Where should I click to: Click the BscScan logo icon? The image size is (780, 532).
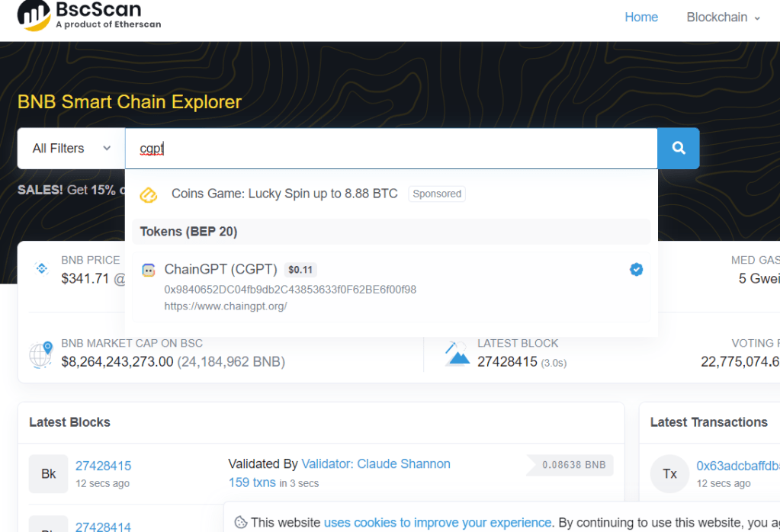coord(34,14)
